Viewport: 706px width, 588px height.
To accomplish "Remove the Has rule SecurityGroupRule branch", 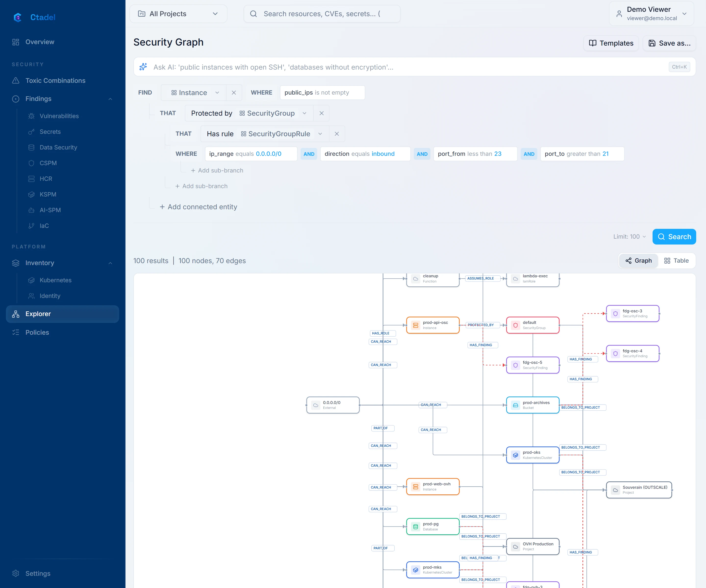I will click(337, 134).
